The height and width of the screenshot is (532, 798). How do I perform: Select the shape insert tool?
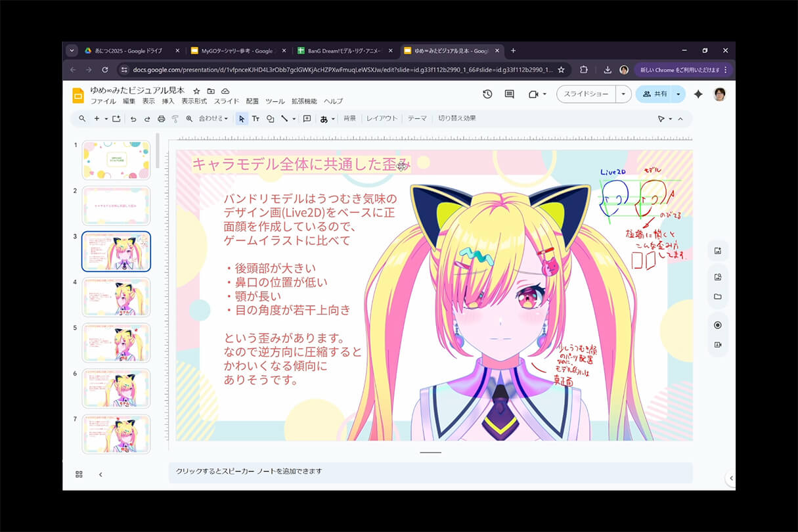click(270, 119)
